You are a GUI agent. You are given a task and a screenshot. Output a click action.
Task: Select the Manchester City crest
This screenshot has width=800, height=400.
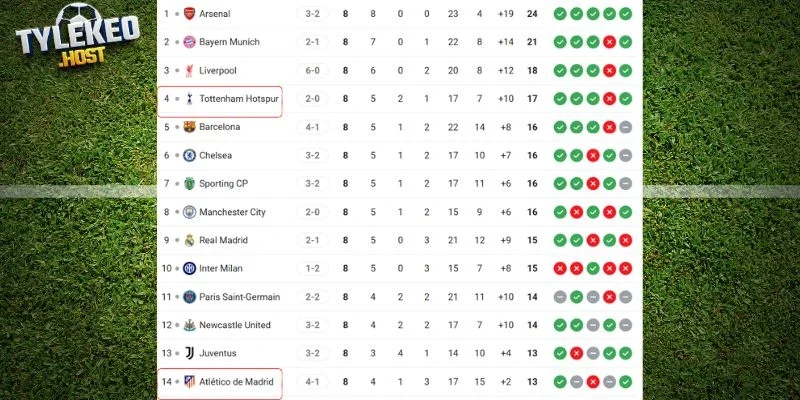189,212
